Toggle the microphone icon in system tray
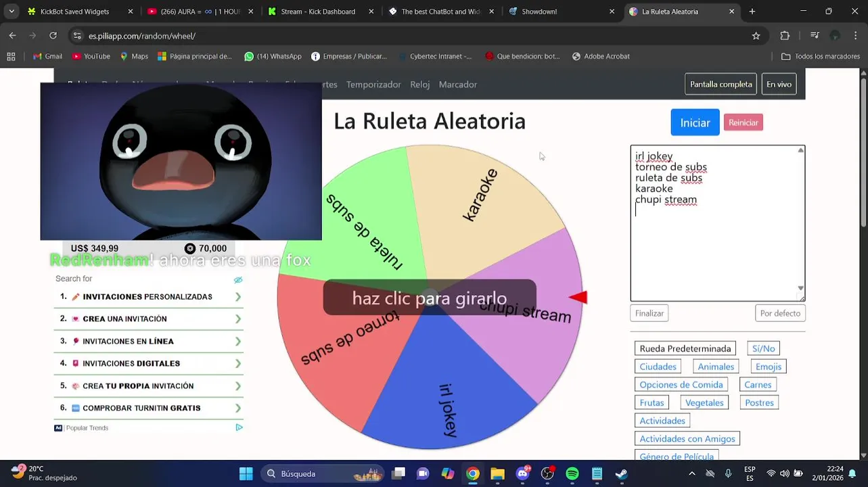868x487 pixels. tap(728, 473)
